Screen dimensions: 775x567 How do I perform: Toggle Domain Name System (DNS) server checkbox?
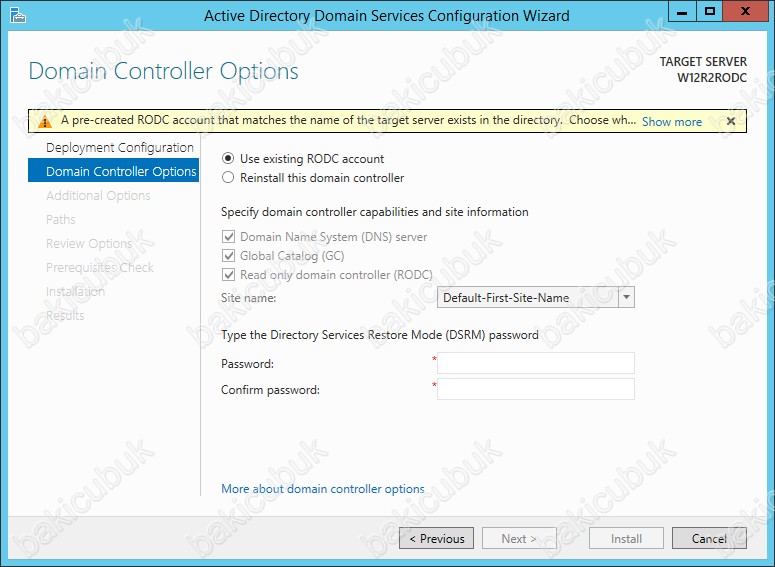point(228,237)
